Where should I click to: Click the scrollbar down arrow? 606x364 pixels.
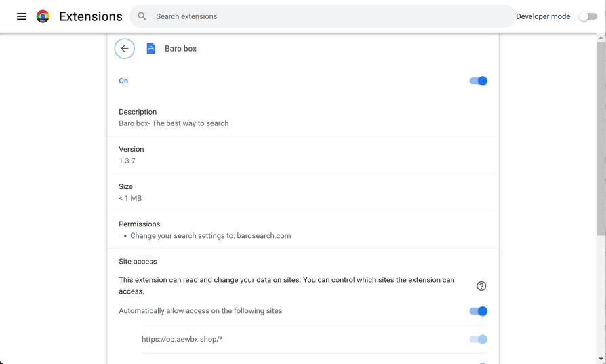pos(601,359)
